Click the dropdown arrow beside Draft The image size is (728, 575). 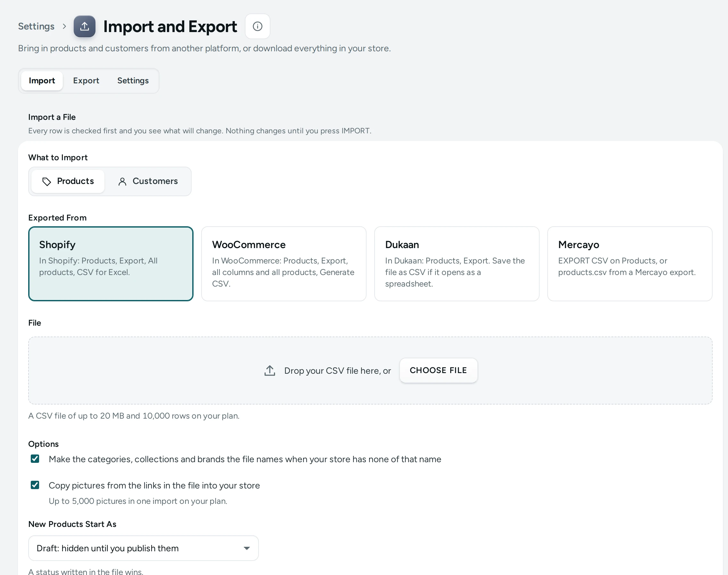(247, 548)
